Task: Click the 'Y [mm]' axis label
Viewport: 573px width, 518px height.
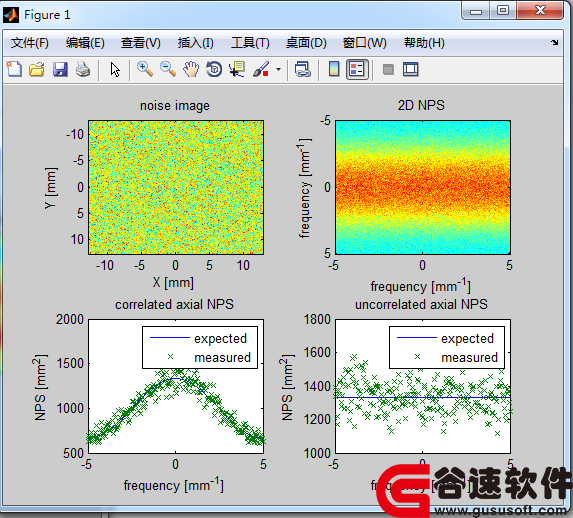Action: [x=51, y=188]
